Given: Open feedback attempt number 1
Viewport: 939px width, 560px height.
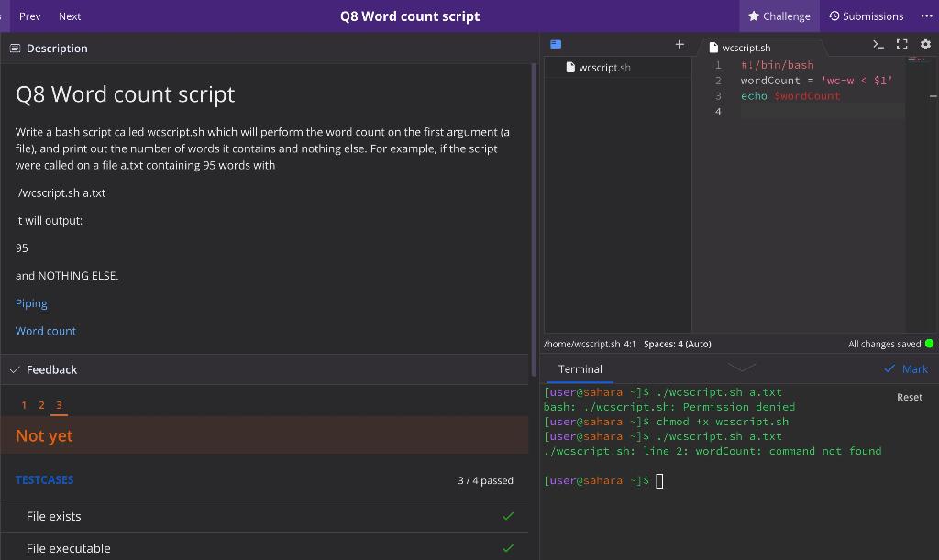Looking at the screenshot, I should click(x=24, y=405).
